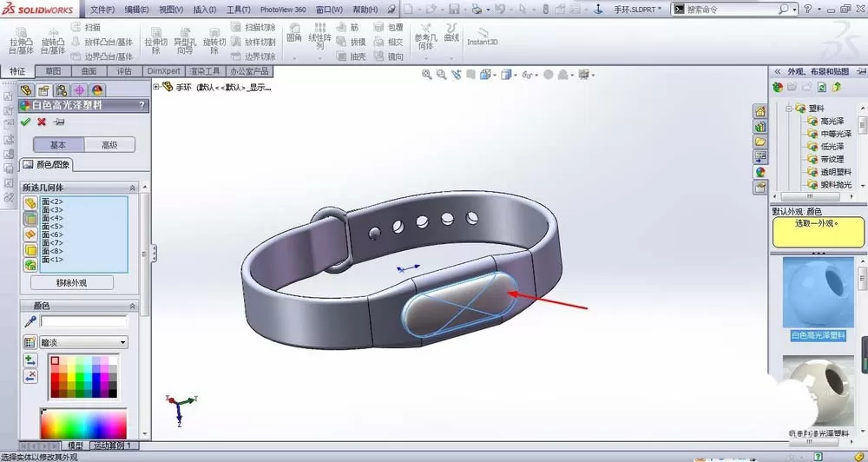
Task: Switch to the 运动算例 1 bottom tab
Action: 112,445
